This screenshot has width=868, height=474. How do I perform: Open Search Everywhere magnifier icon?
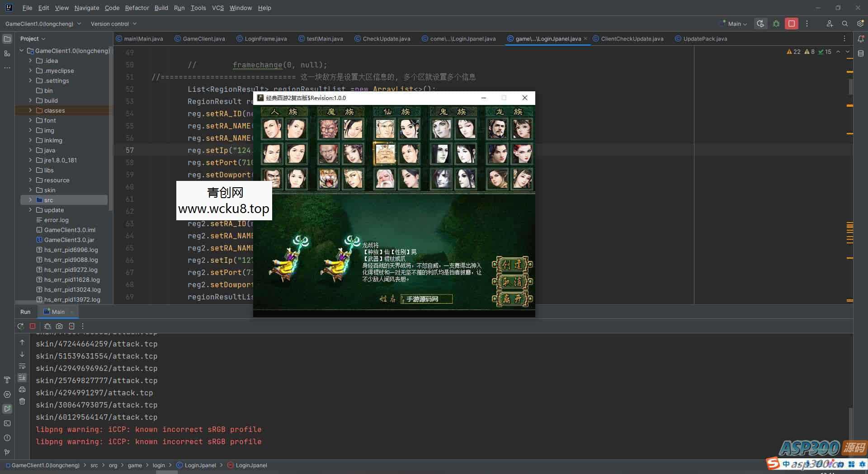coord(844,24)
